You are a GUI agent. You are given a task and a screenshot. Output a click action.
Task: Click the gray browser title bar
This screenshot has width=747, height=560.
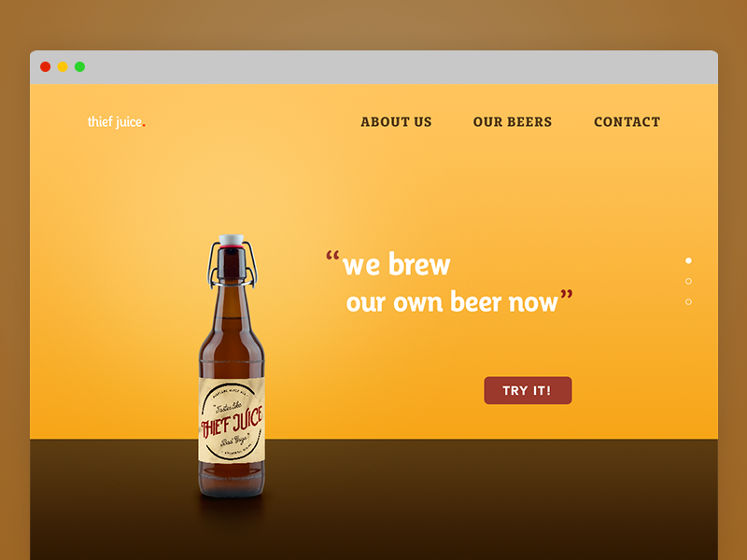(374, 67)
